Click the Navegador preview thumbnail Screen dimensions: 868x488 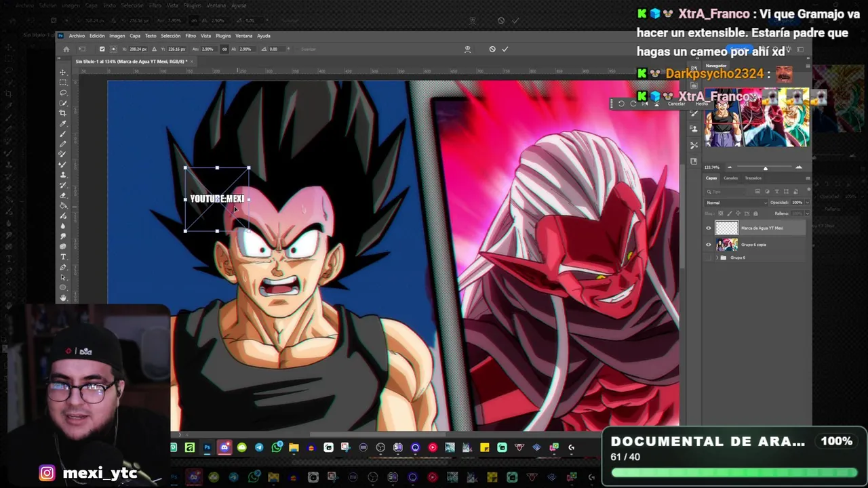(x=757, y=117)
